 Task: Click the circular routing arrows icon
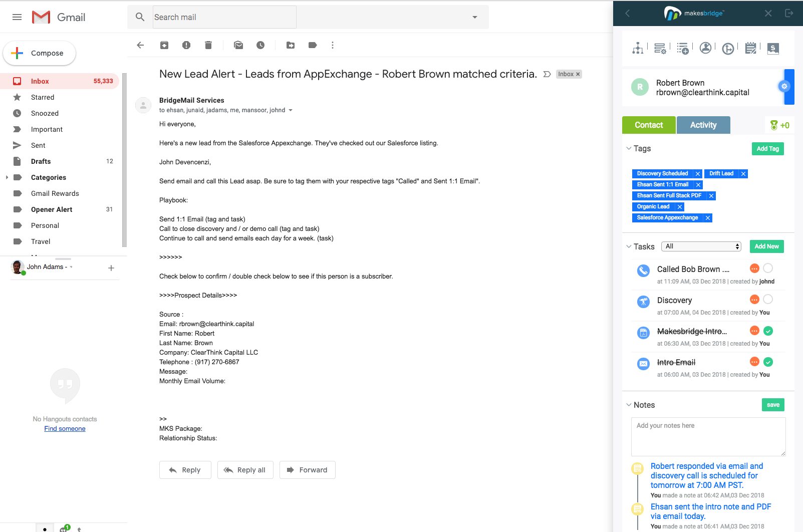[x=728, y=49]
